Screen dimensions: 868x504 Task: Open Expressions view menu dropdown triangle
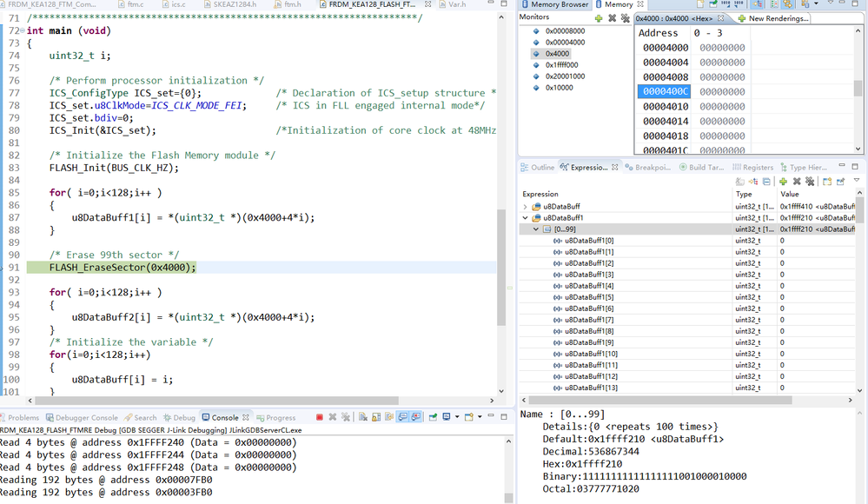(857, 181)
